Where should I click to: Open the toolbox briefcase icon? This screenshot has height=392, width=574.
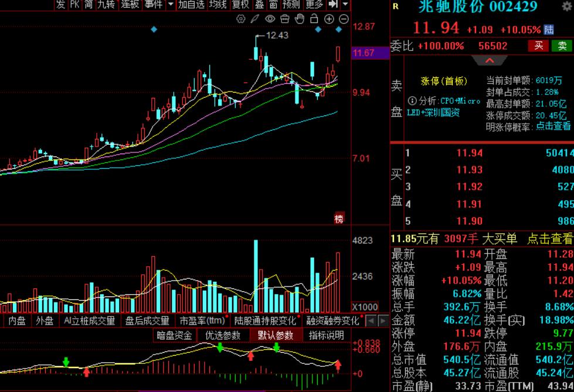tap(285, 19)
